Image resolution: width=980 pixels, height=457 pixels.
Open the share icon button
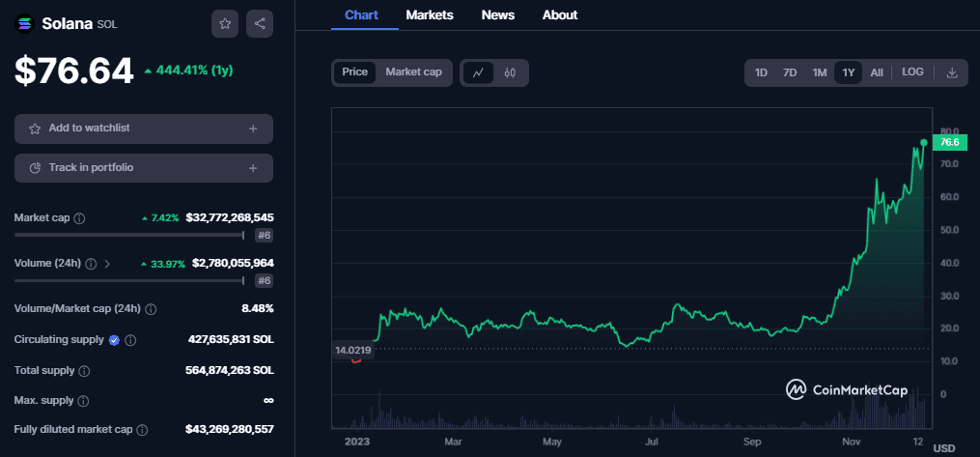click(260, 24)
